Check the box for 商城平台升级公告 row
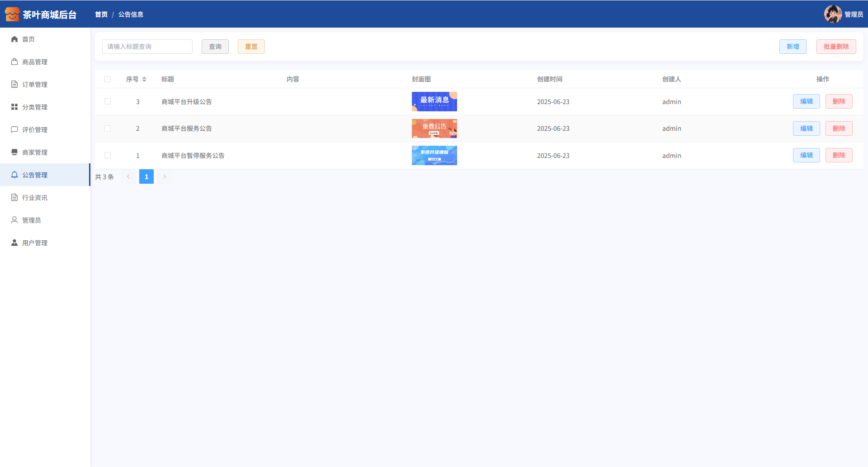This screenshot has width=868, height=467. 108,101
